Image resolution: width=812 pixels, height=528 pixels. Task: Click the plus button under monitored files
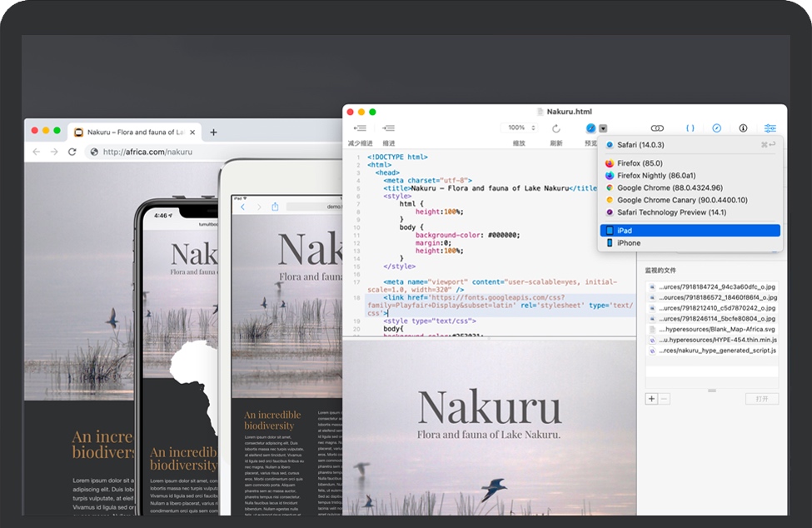pos(651,399)
